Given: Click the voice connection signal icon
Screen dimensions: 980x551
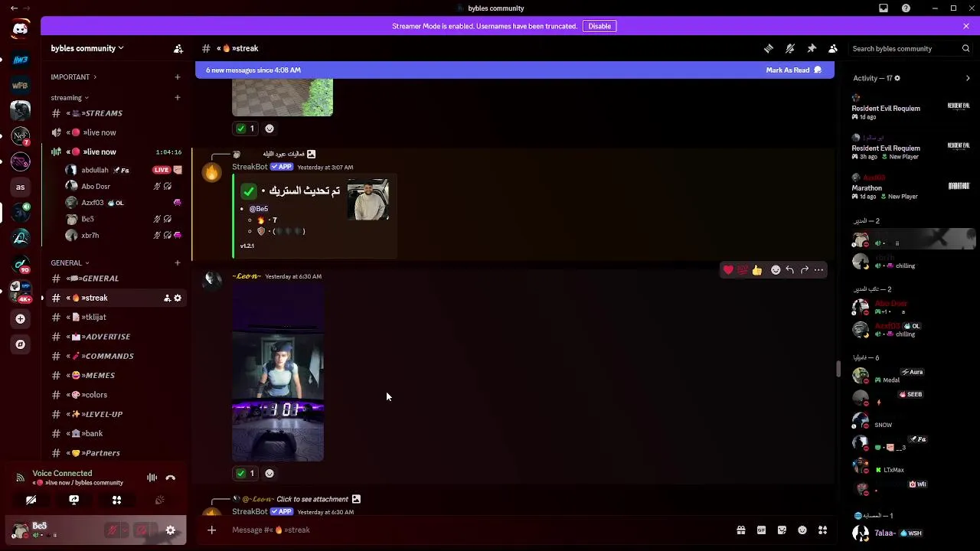Looking at the screenshot, I should click(20, 478).
